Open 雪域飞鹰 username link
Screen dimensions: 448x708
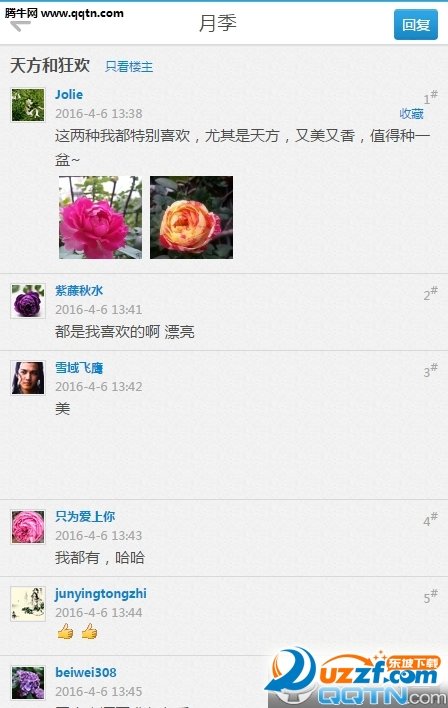pyautogui.click(x=79, y=368)
